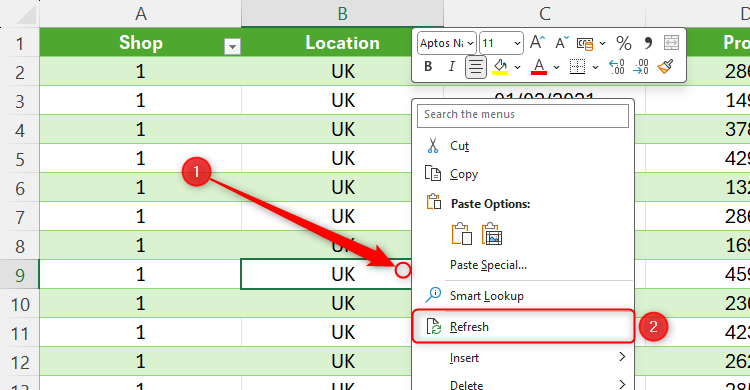
Task: Expand fill color options arrow
Action: click(518, 67)
